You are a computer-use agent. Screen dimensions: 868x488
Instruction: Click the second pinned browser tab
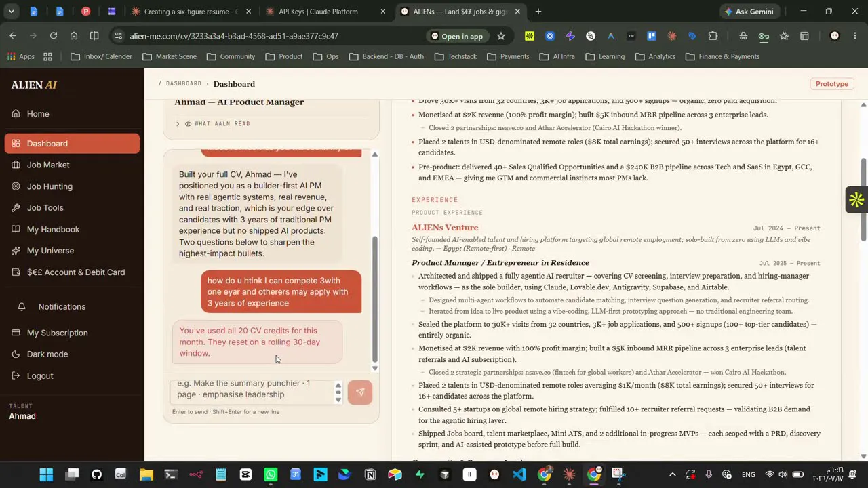(60, 12)
